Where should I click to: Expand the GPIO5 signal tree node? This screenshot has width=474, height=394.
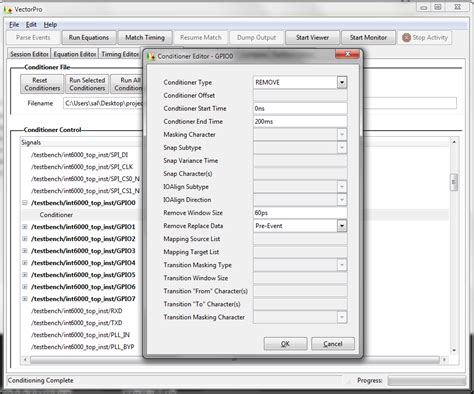(x=25, y=275)
